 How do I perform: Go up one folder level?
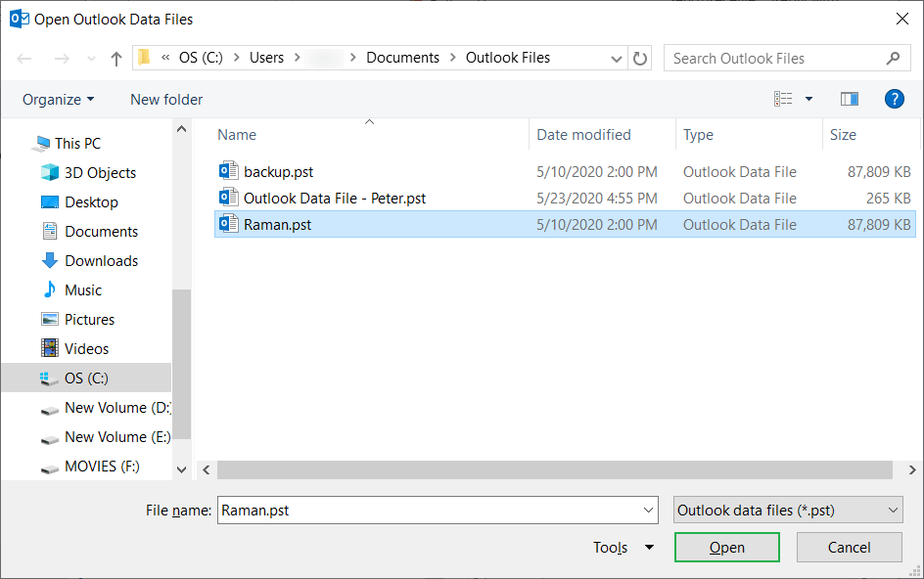[x=116, y=59]
